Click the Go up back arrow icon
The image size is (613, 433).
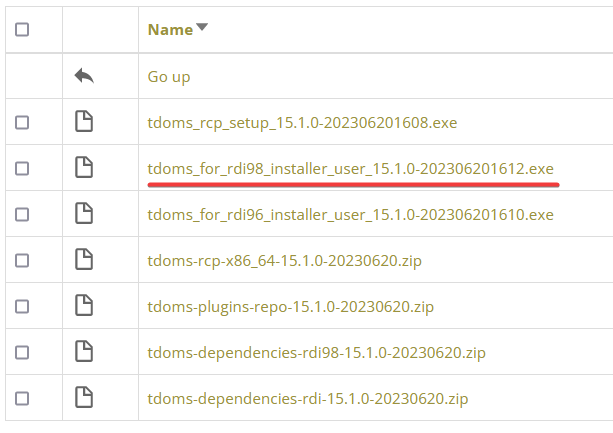coord(84,76)
